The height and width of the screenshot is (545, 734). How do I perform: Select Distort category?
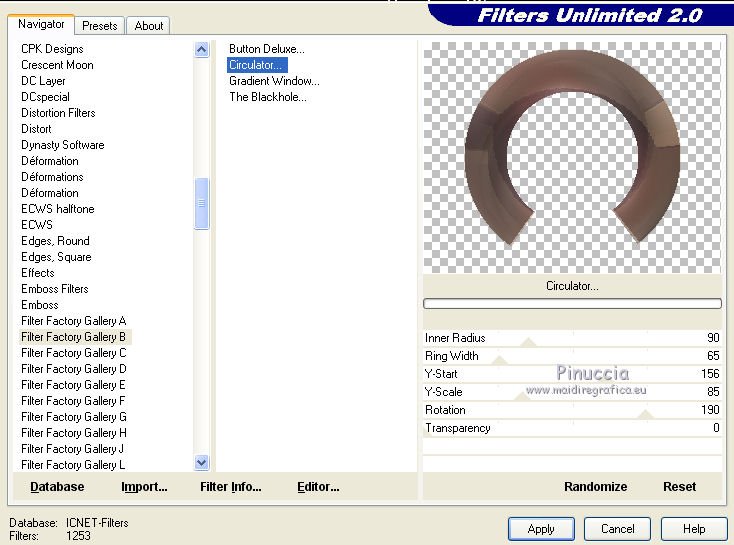[x=36, y=129]
